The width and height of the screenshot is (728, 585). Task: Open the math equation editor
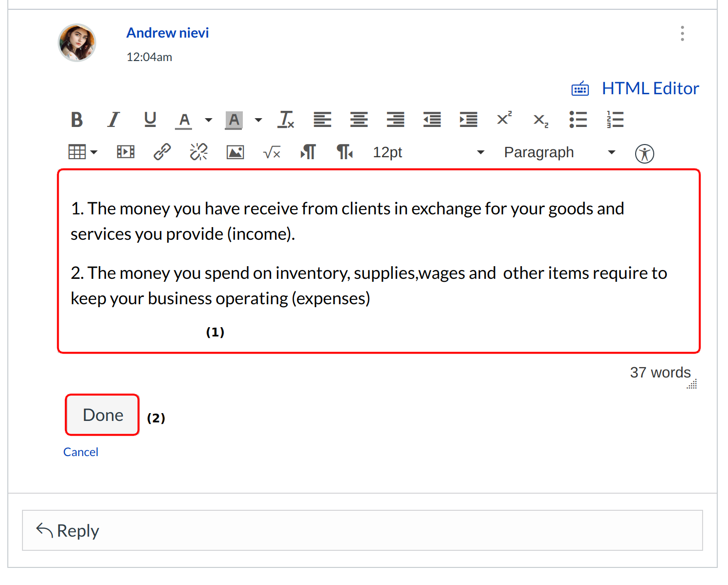coord(272,153)
